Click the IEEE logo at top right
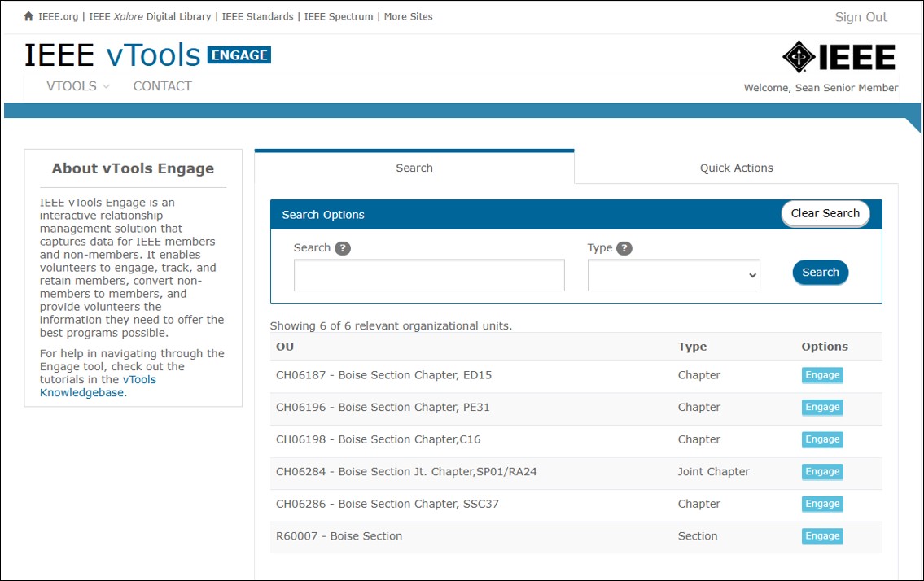Viewport: 924px width, 581px height. click(839, 57)
